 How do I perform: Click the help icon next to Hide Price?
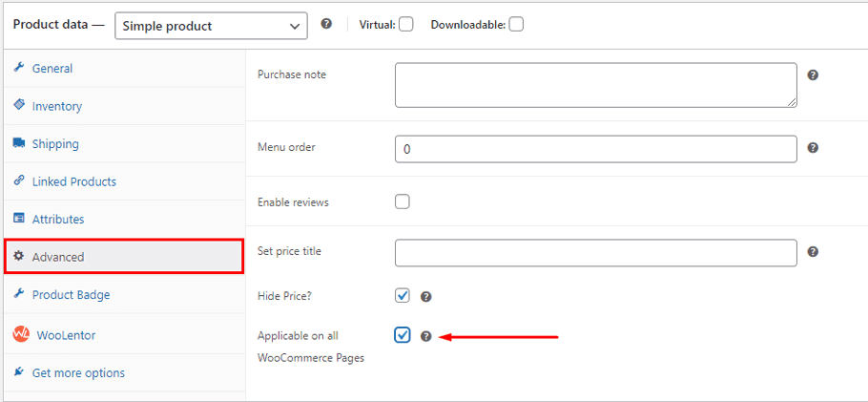pos(425,297)
